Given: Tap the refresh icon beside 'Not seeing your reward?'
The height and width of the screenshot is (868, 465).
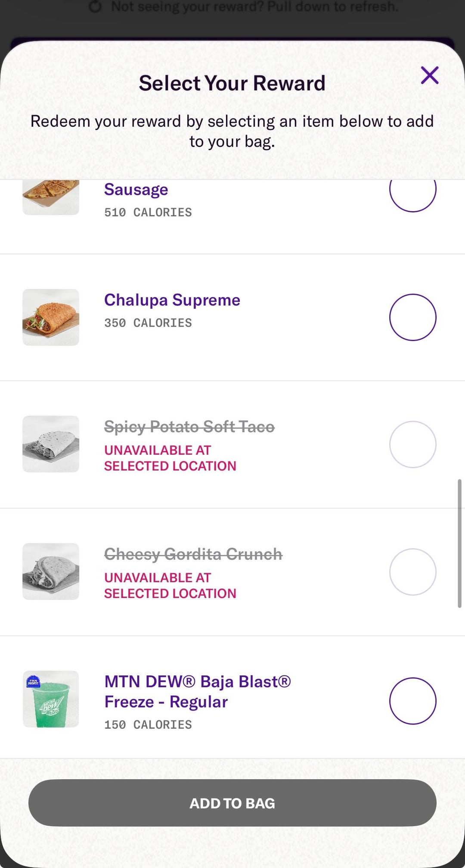Looking at the screenshot, I should 95,6.
